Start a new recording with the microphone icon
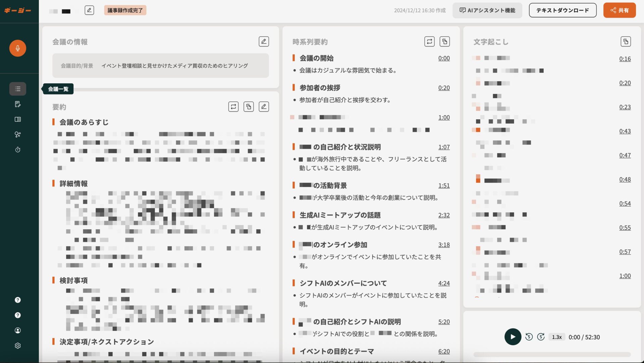The image size is (644, 363). [x=17, y=48]
